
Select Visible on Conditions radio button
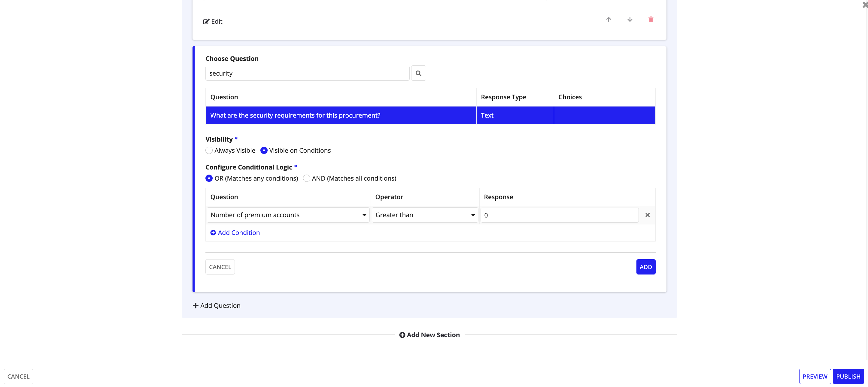(x=264, y=150)
